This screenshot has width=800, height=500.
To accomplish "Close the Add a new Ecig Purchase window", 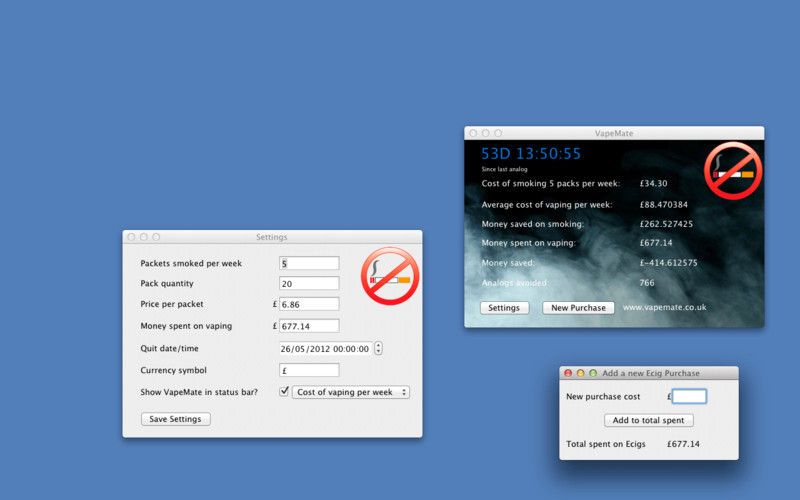I will [568, 373].
